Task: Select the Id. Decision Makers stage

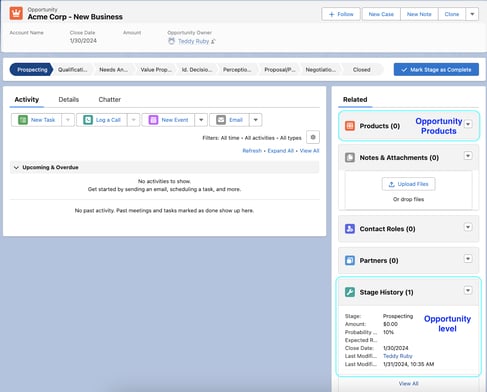Action: (x=197, y=69)
